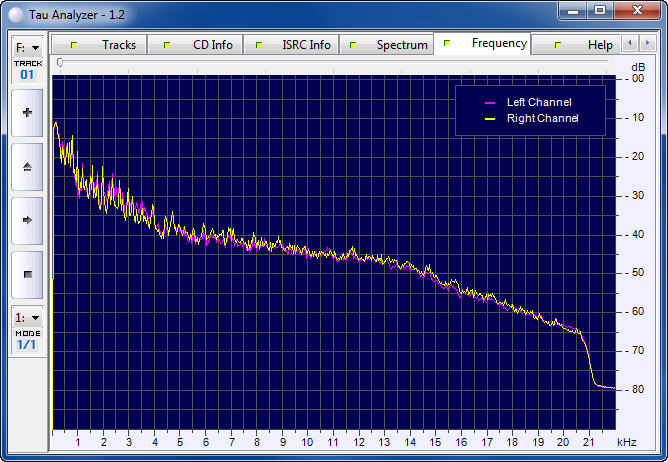The height and width of the screenshot is (462, 668).
Task: Click the position slider handle above graph
Action: click(x=60, y=63)
